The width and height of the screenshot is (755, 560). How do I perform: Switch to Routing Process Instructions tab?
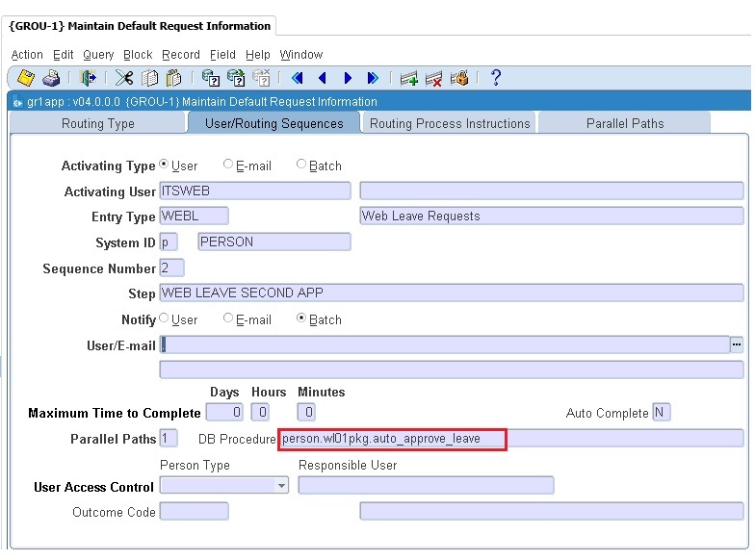(x=450, y=123)
